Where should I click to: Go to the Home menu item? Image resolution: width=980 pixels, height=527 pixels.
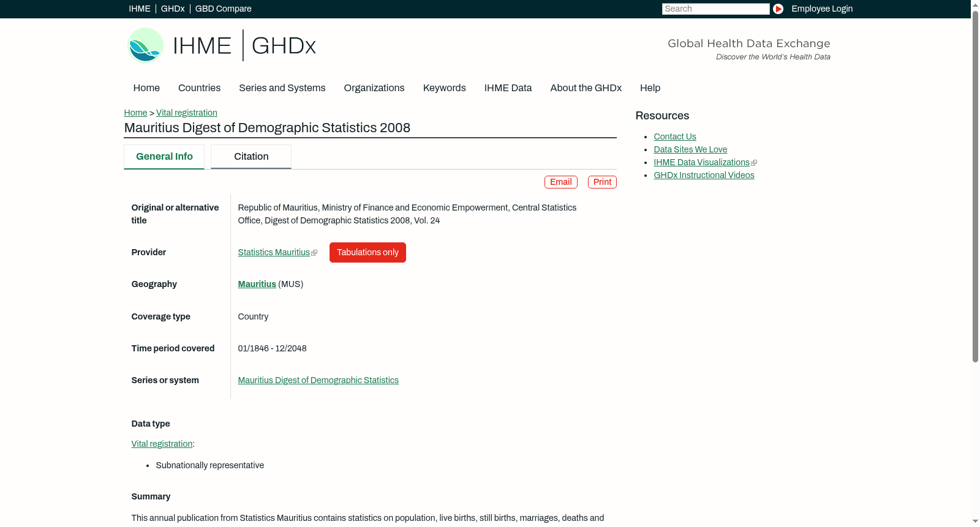(x=146, y=88)
